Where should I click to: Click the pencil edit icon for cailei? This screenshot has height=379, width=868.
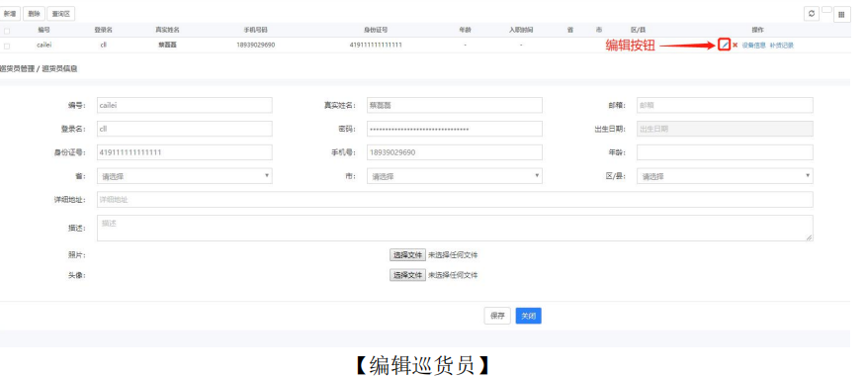(724, 45)
